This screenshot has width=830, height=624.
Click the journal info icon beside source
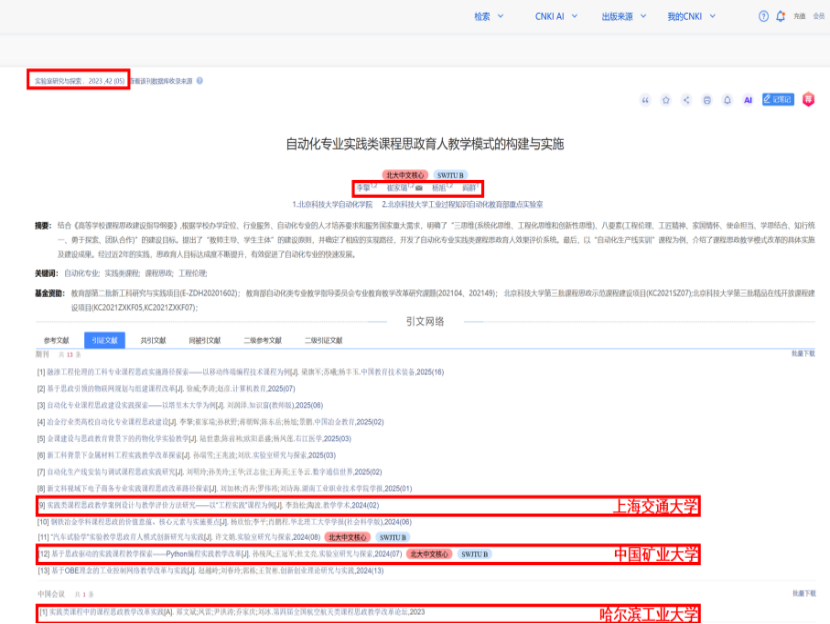[200, 81]
